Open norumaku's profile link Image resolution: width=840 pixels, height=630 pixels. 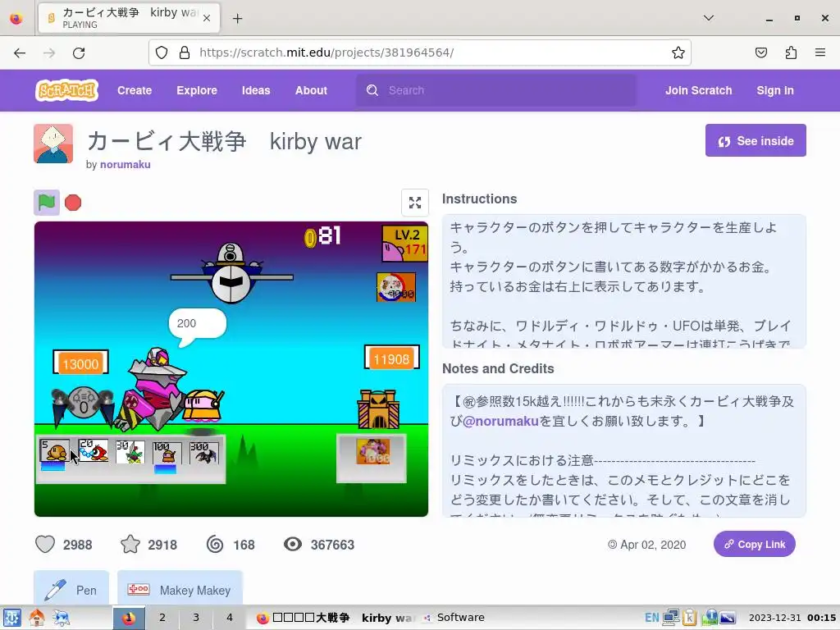pos(125,164)
